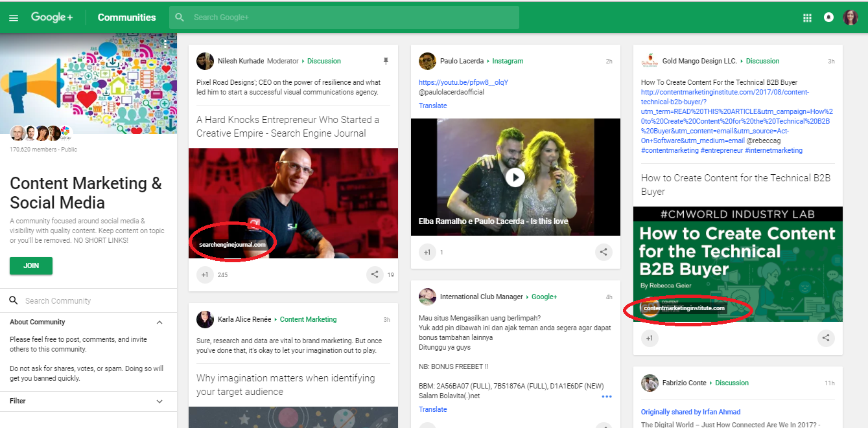Open the Technical B2B Buyer article image

point(738,264)
